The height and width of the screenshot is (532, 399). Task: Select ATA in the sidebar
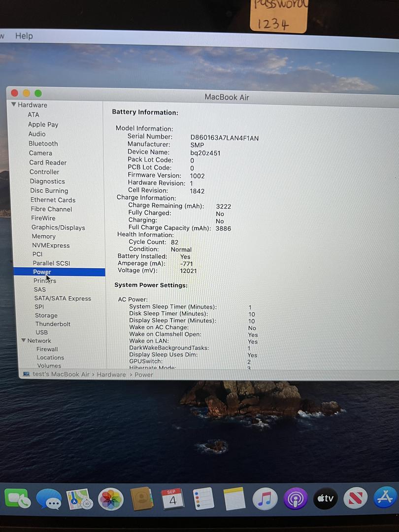[x=33, y=115]
